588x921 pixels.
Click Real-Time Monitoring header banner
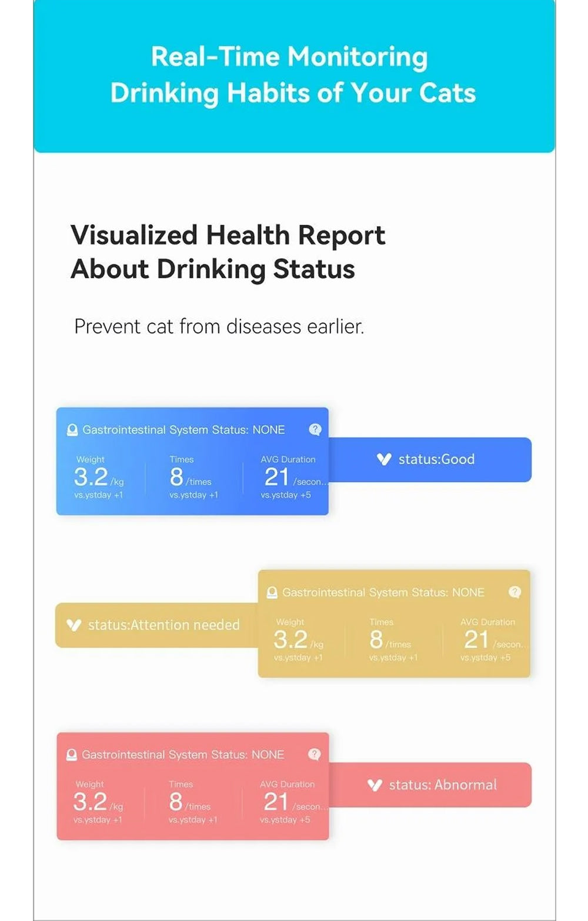[294, 76]
